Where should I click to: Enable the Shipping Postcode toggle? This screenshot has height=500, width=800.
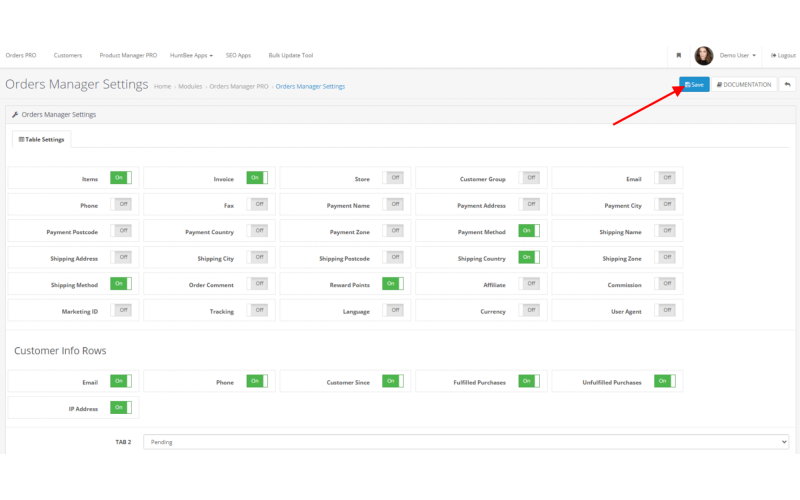393,257
